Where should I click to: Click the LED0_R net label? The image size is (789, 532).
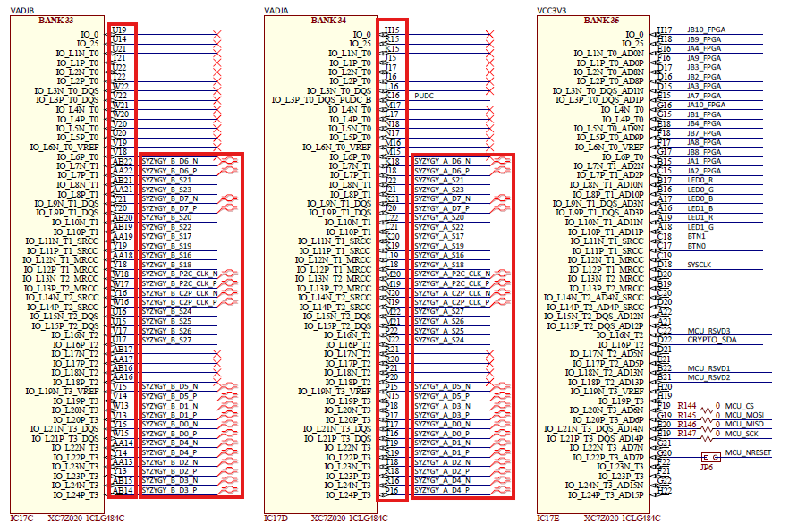pyautogui.click(x=700, y=180)
